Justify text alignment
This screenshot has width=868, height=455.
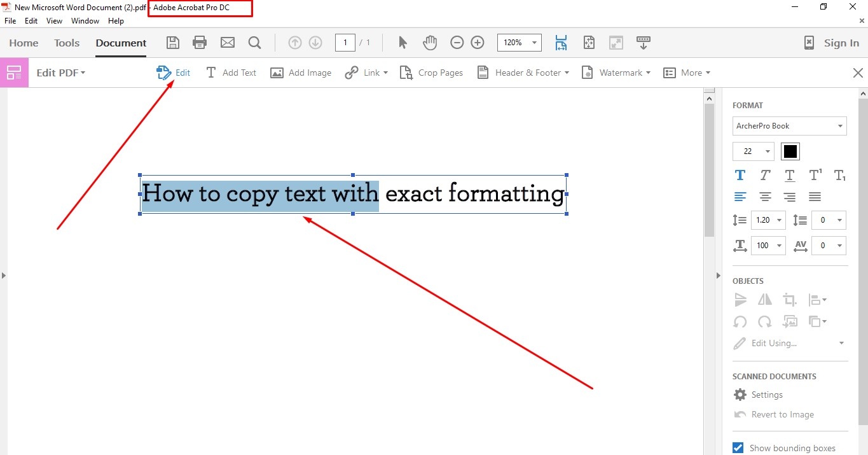click(815, 197)
